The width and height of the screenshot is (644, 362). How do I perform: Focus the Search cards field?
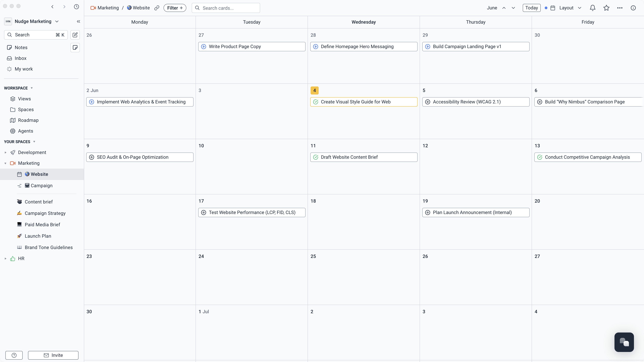tap(226, 8)
